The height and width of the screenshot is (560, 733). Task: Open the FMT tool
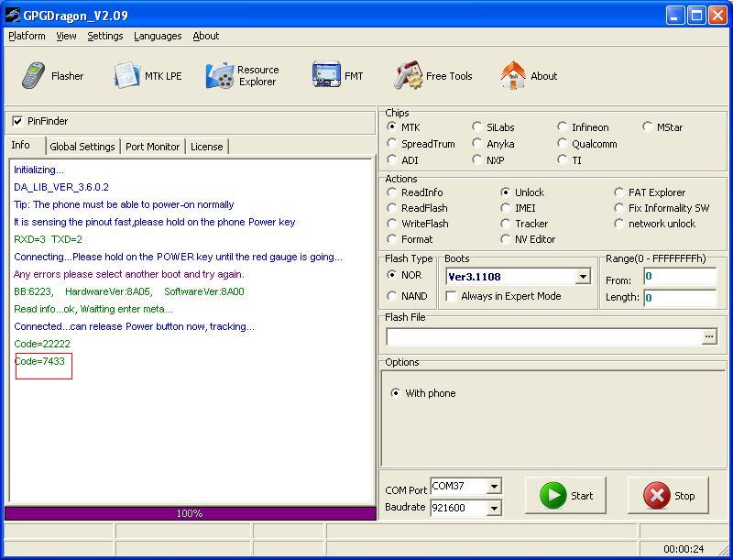click(337, 76)
